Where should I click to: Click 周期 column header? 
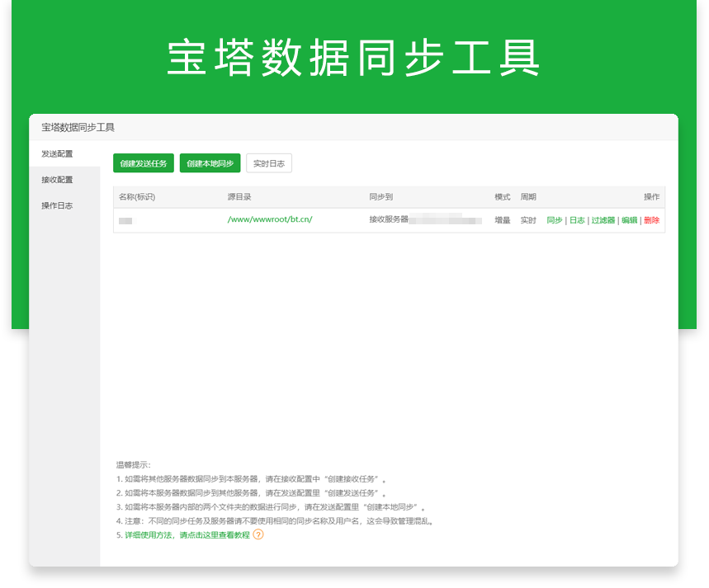click(528, 197)
